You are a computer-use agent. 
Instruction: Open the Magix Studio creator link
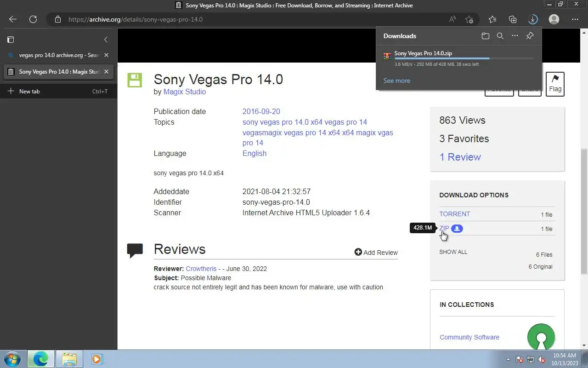(x=185, y=92)
